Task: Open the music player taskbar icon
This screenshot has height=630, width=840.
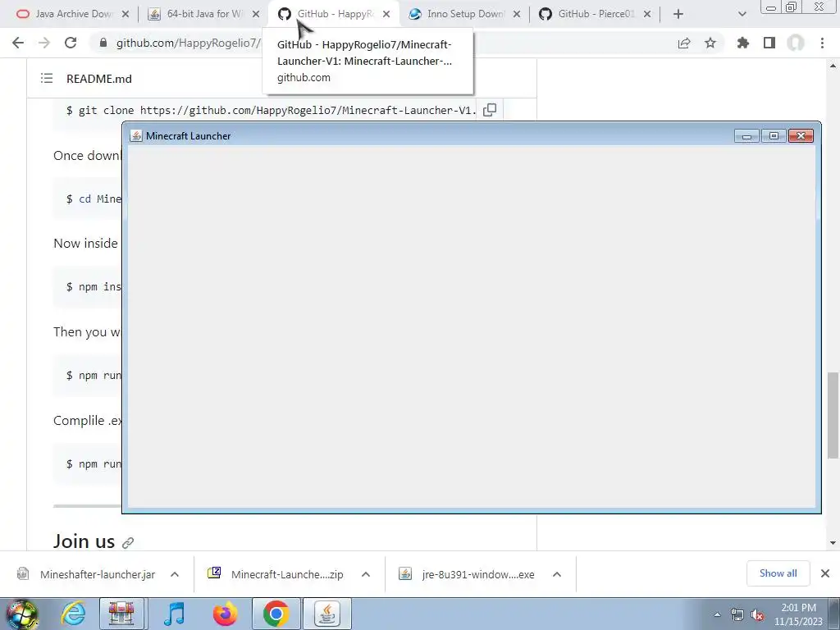Action: tap(174, 614)
